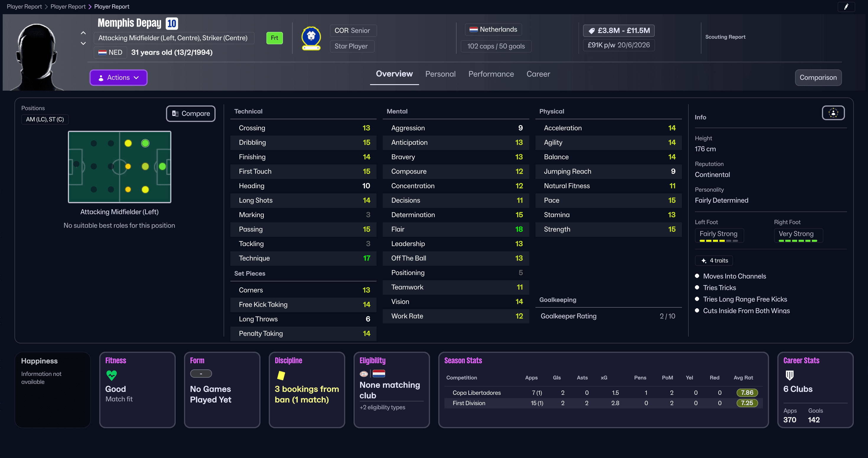Click the up chevron beside the player photo
The image size is (868, 458).
83,33
